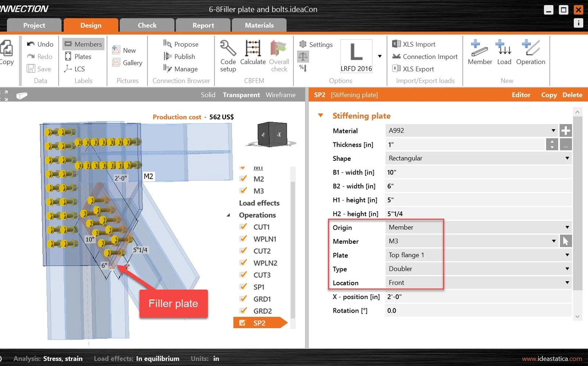Add a new Member

(x=480, y=52)
